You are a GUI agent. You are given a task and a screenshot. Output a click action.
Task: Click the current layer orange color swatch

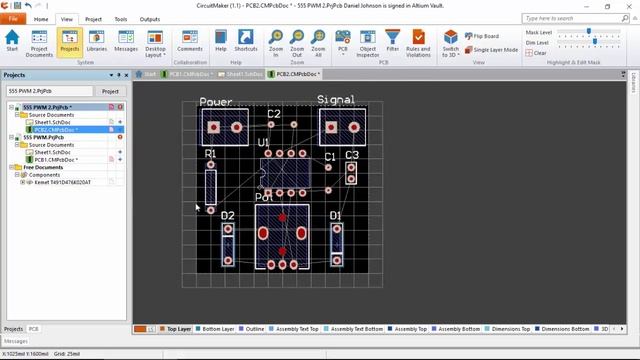140,329
